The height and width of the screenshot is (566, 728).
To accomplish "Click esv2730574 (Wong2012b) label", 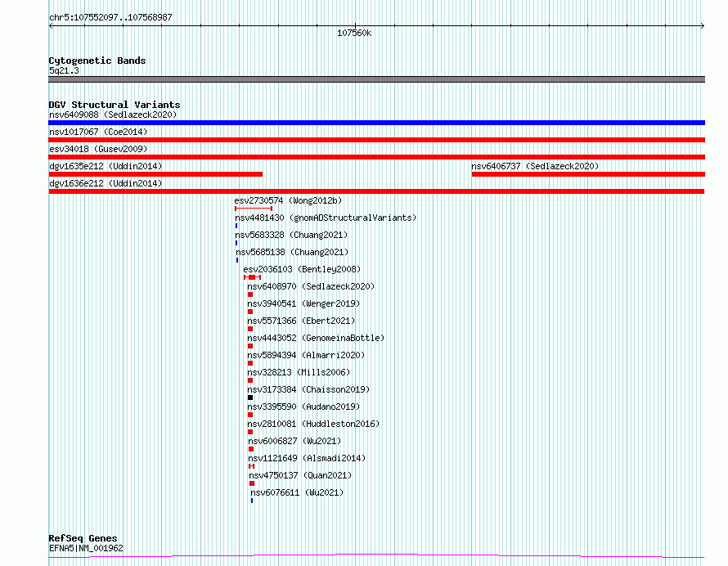I will pos(288,200).
